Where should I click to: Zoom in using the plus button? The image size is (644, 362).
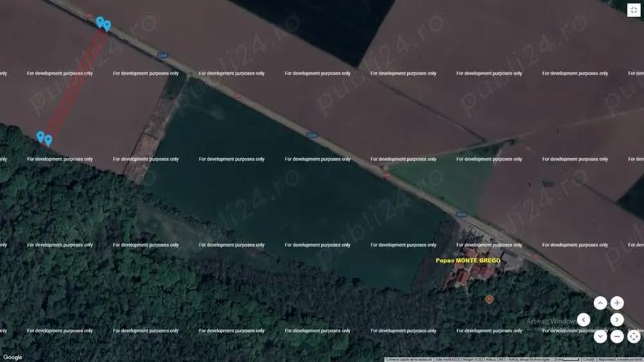[x=617, y=303]
